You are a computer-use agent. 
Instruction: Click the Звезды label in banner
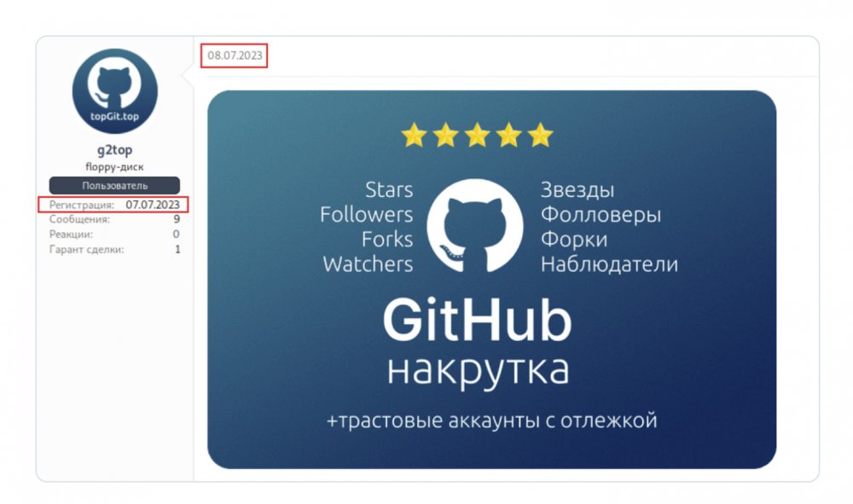(577, 190)
